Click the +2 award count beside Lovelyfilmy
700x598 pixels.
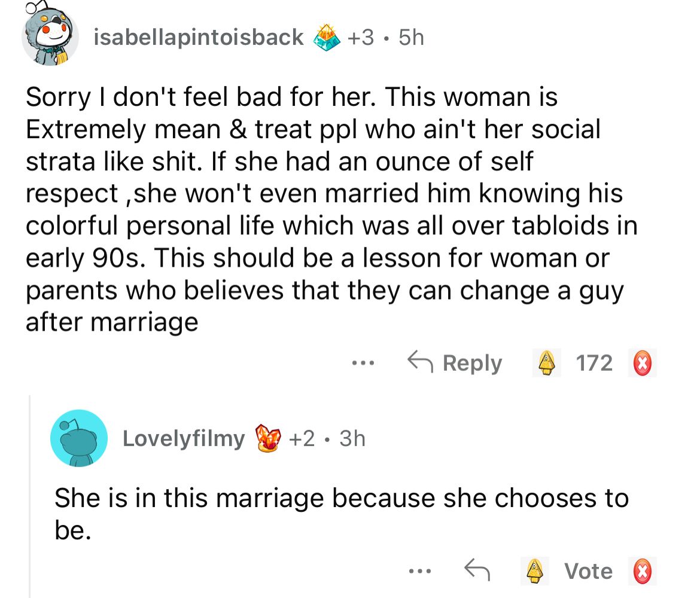(306, 439)
